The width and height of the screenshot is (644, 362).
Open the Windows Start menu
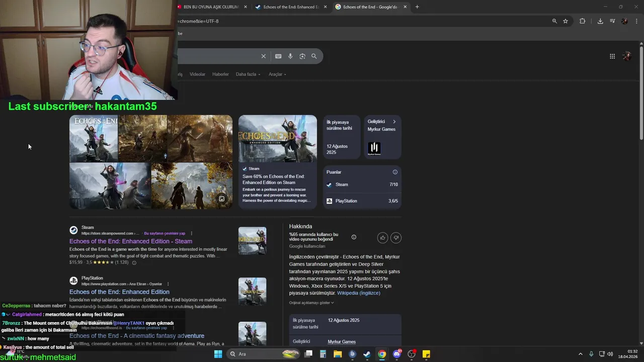218,354
